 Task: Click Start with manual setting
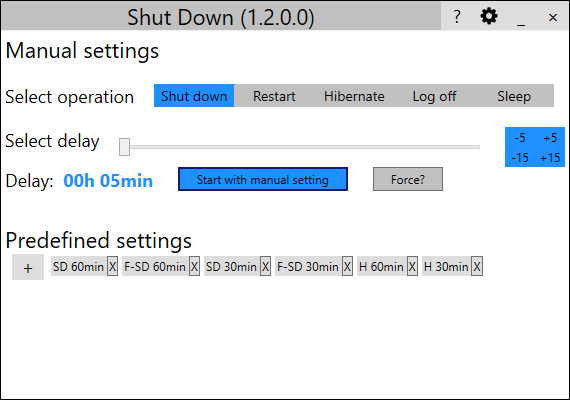click(263, 179)
